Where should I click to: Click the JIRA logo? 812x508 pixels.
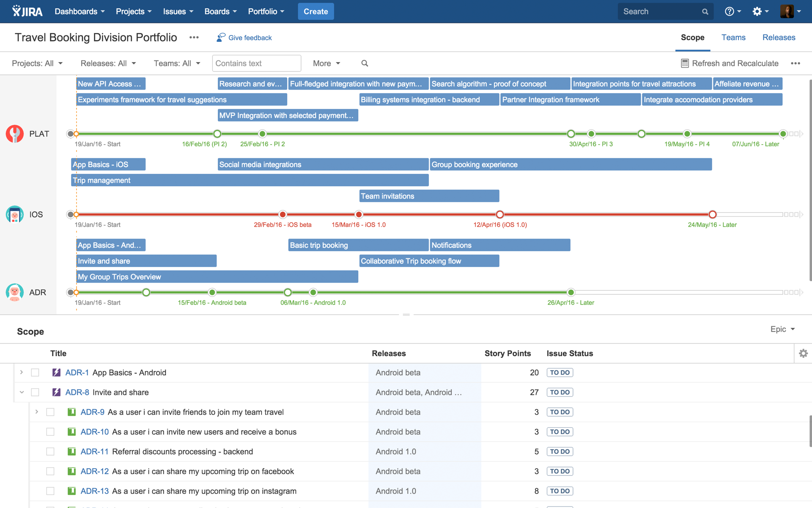(x=27, y=11)
